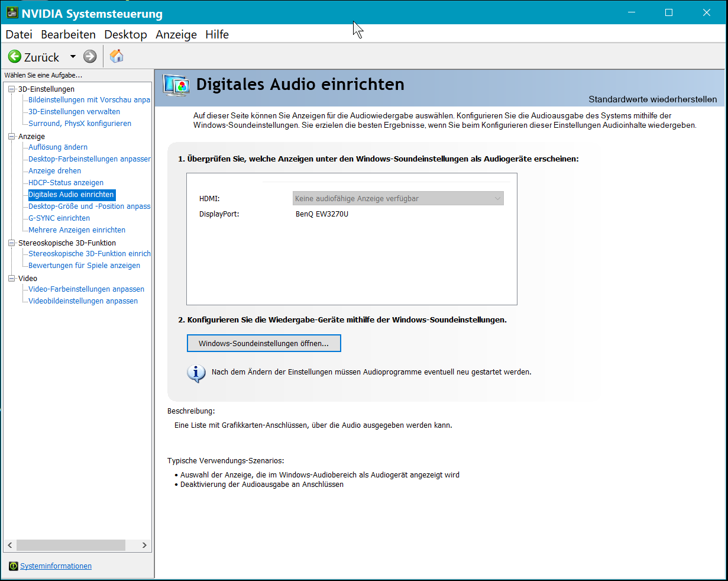This screenshot has height=581, width=728.
Task: Click the grey forward arrow icon
Action: [90, 57]
